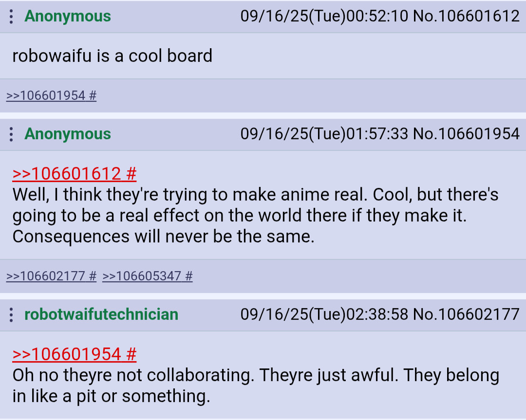Open the three-dot menu of post No.106601954
Screen dimensions: 526x420
pyautogui.click(x=11, y=134)
